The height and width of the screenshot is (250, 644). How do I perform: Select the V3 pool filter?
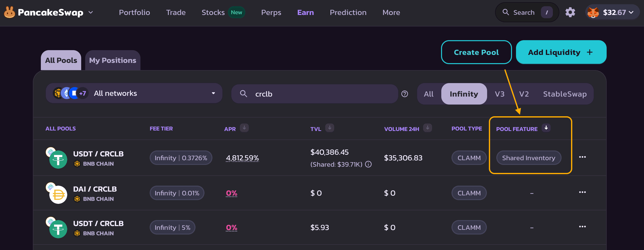point(500,94)
